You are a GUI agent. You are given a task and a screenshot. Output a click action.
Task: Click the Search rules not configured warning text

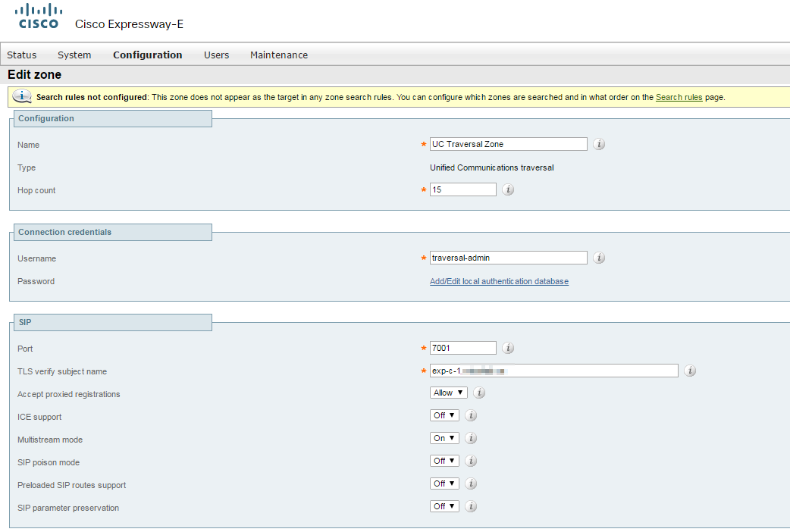click(x=92, y=97)
